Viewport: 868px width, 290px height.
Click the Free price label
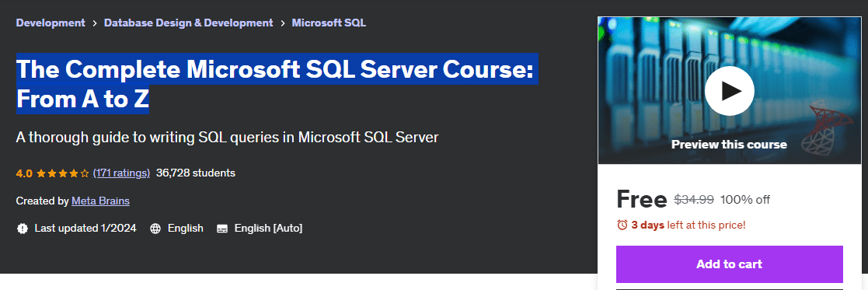642,199
